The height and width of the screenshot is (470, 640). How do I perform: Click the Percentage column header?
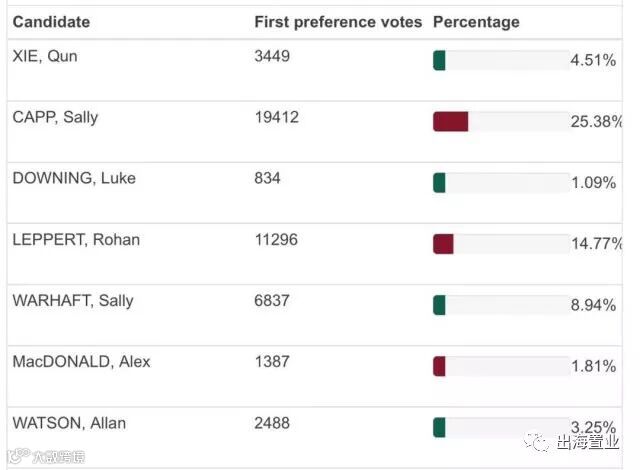476,22
